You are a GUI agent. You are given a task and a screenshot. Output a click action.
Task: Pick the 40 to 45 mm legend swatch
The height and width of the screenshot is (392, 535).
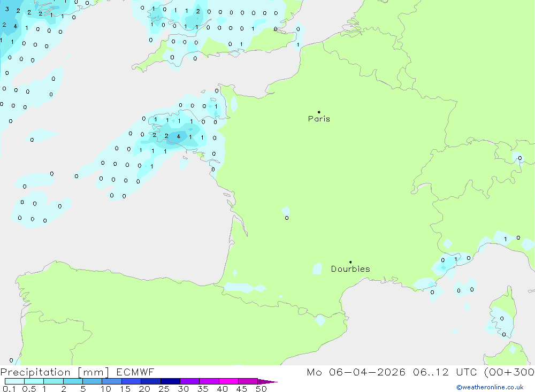pyautogui.click(x=228, y=381)
